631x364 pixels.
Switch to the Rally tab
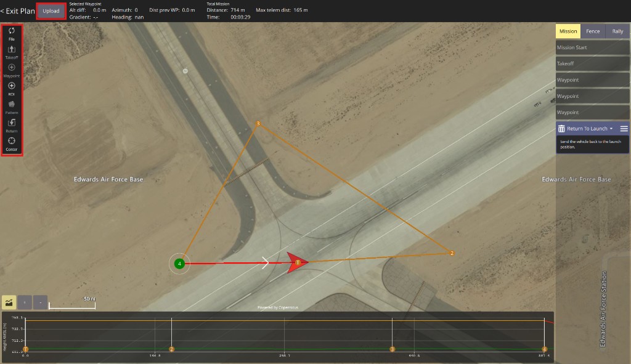[x=617, y=31]
